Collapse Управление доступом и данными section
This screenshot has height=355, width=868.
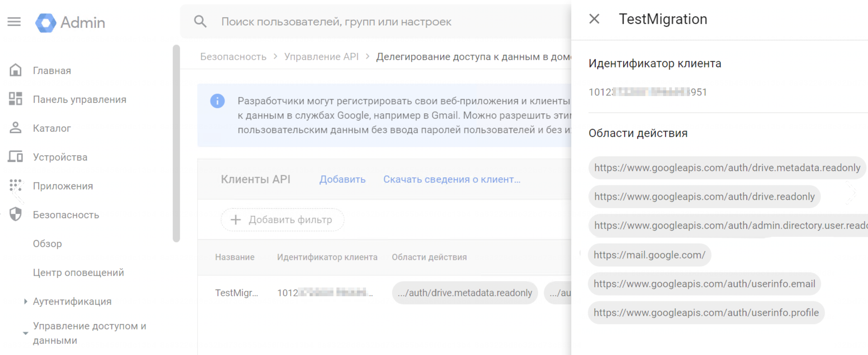(26, 333)
